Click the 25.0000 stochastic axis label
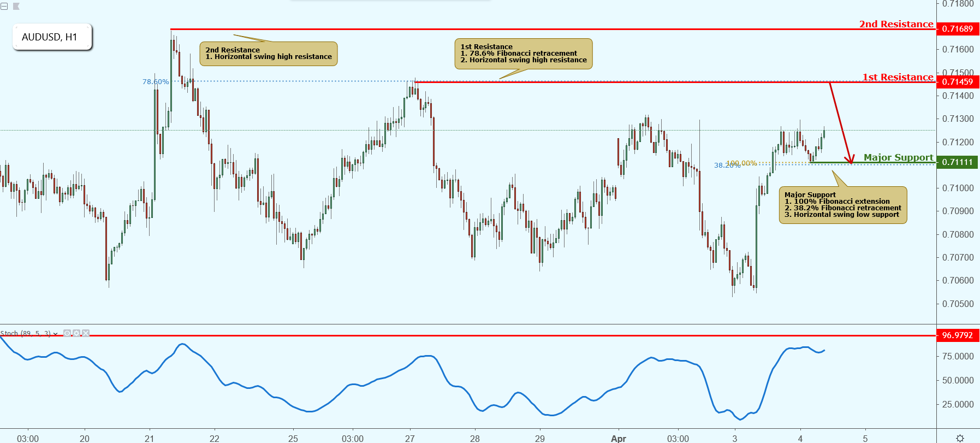Screen dimensions: 980x443 pos(958,404)
